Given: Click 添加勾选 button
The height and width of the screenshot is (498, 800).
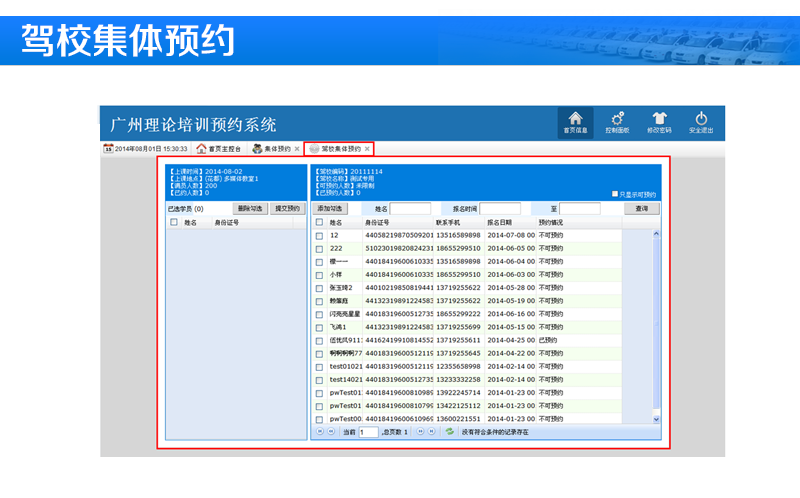Looking at the screenshot, I should pos(330,208).
